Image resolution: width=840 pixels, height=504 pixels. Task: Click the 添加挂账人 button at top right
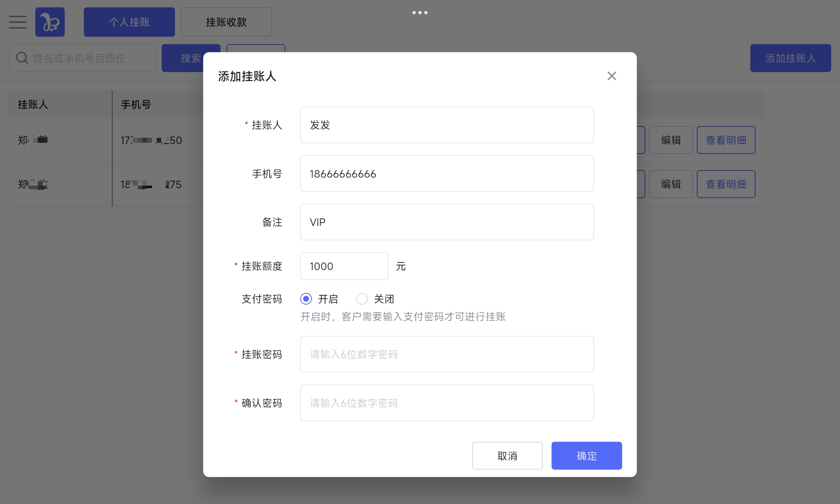(x=790, y=58)
